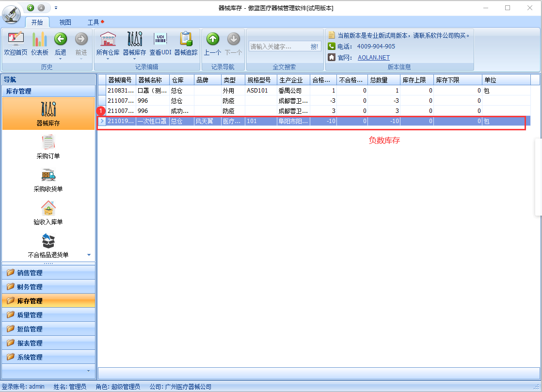This screenshot has height=392, width=542.
Task: Expand more items arrow beside 不合格品退货单
Action: (x=89, y=255)
